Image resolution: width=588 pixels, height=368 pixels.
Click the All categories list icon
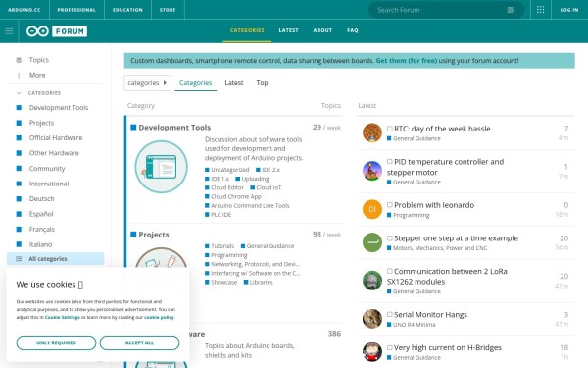pos(19,259)
